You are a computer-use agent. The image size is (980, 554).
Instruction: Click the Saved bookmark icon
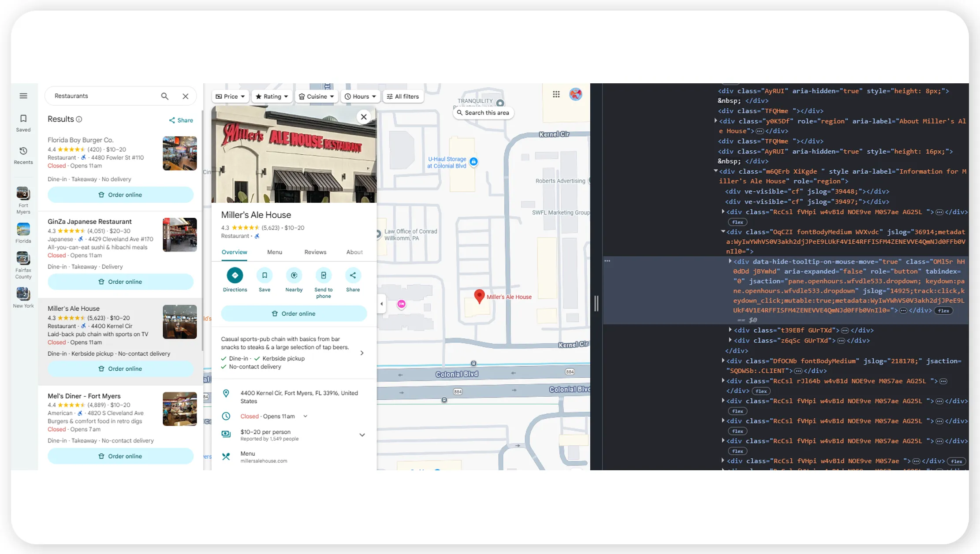pos(23,119)
